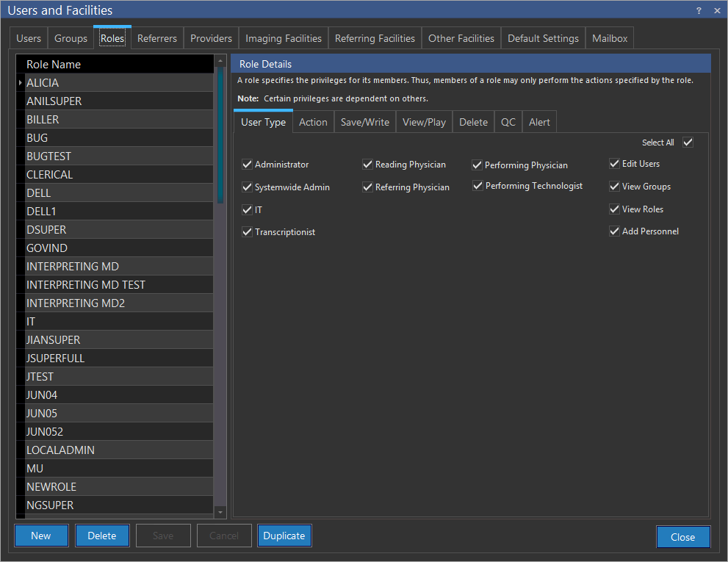The height and width of the screenshot is (562, 728).
Task: Open the Mailbox tab
Action: 609,38
